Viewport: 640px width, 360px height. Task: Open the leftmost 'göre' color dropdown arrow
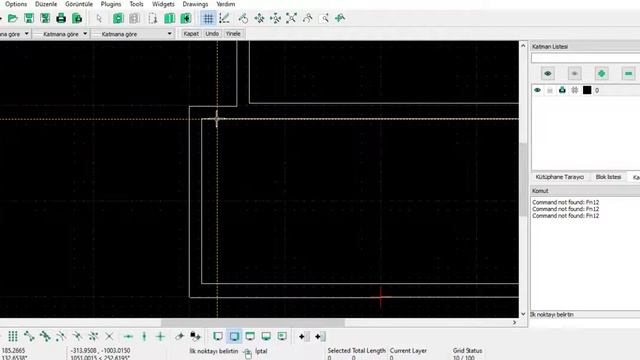(27, 34)
